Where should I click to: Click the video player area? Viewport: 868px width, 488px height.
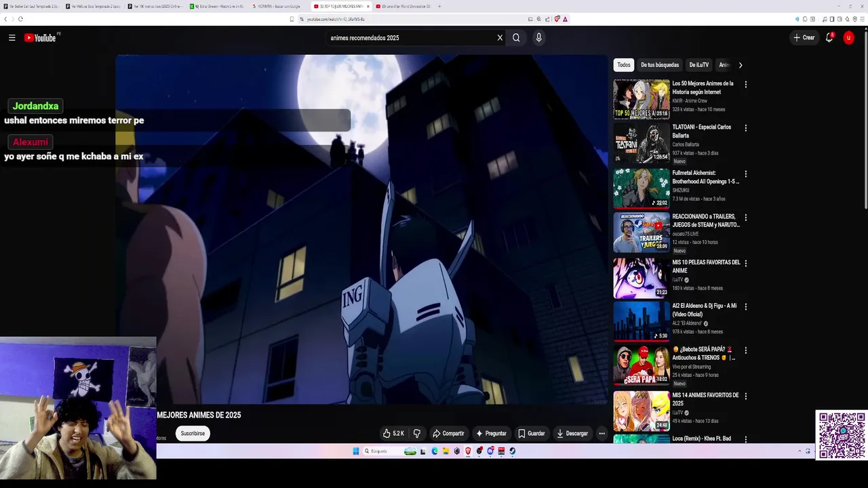point(362,229)
